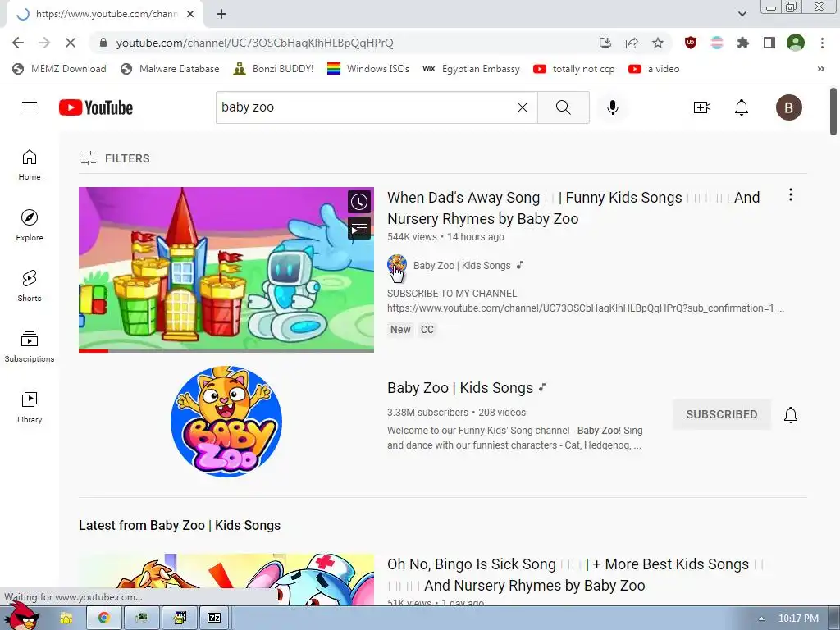840x630 pixels.
Task: Close the YouTube tab
Action: point(190,15)
